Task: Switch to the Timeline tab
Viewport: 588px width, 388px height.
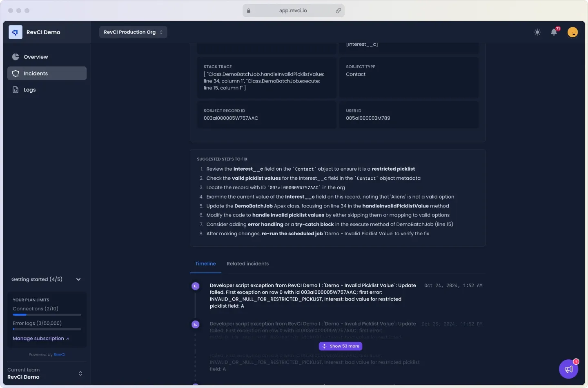Action: click(205, 264)
